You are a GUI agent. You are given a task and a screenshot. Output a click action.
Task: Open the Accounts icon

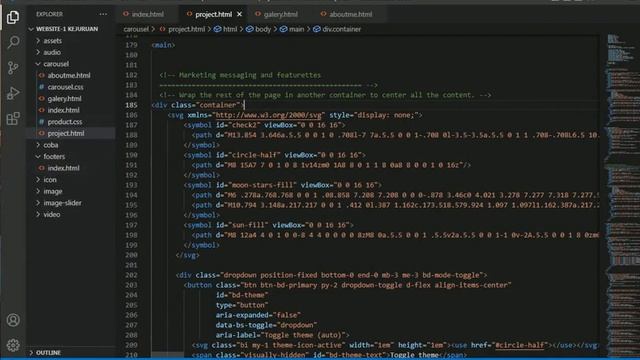pos(13,320)
